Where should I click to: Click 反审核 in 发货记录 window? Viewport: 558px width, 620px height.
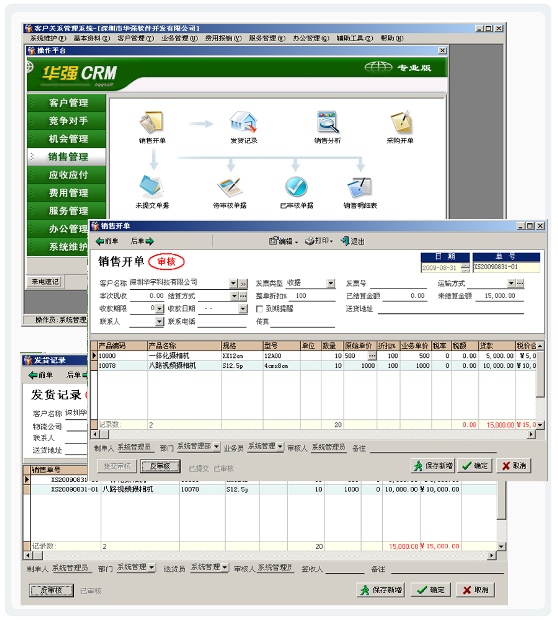(51, 590)
